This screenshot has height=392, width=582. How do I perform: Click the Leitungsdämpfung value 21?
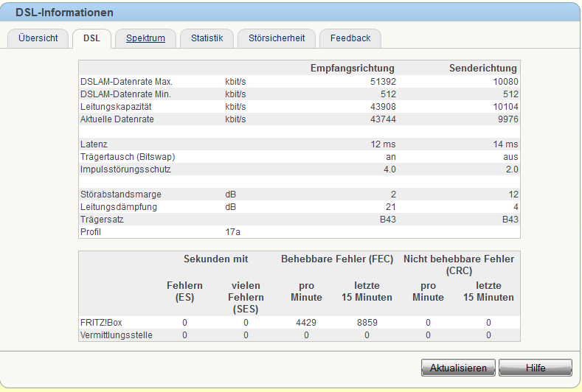[391, 207]
